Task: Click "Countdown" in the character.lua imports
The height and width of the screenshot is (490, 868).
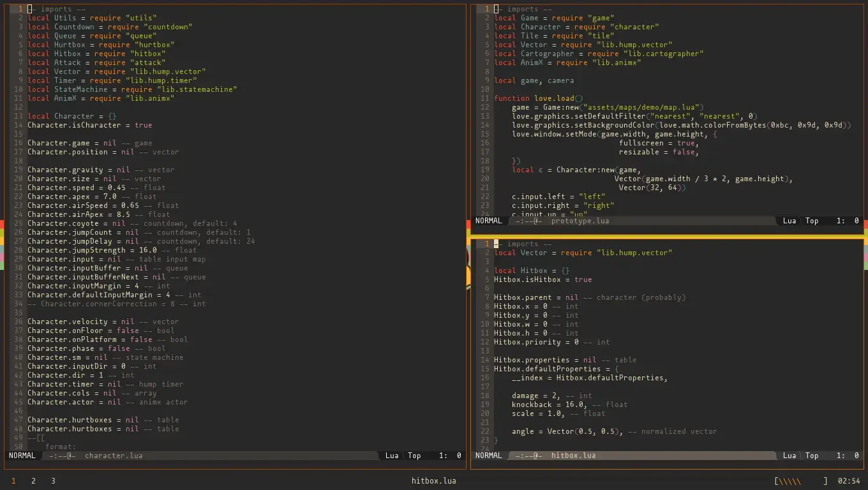Action: (74, 27)
